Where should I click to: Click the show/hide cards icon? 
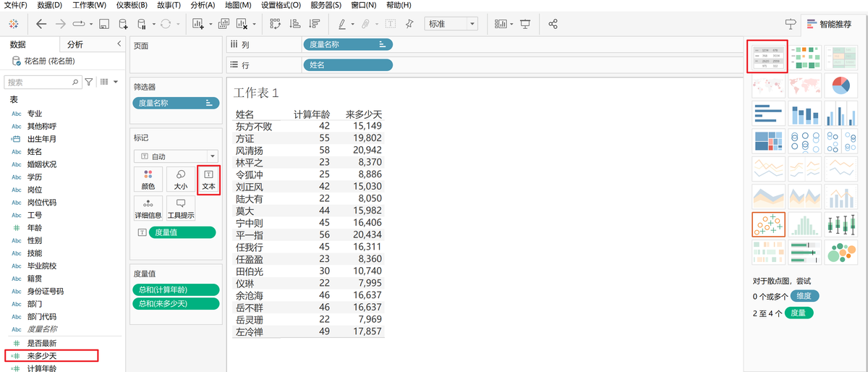pyautogui.click(x=501, y=24)
